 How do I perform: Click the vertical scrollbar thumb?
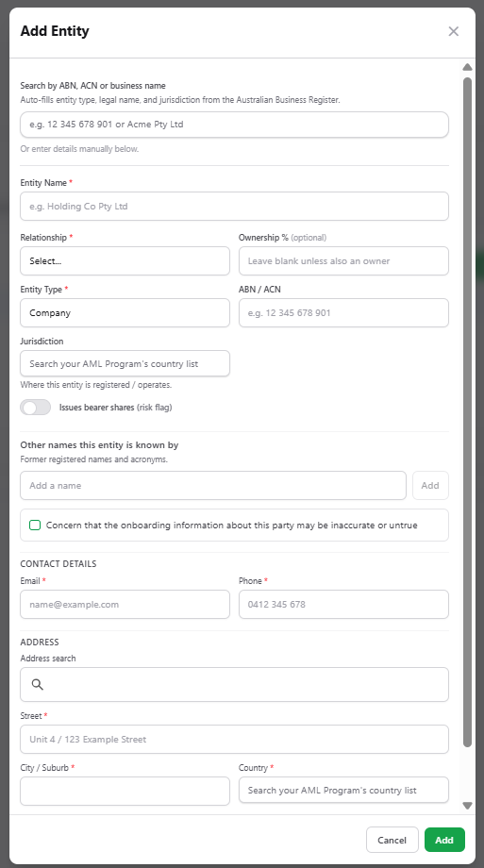pyautogui.click(x=467, y=412)
